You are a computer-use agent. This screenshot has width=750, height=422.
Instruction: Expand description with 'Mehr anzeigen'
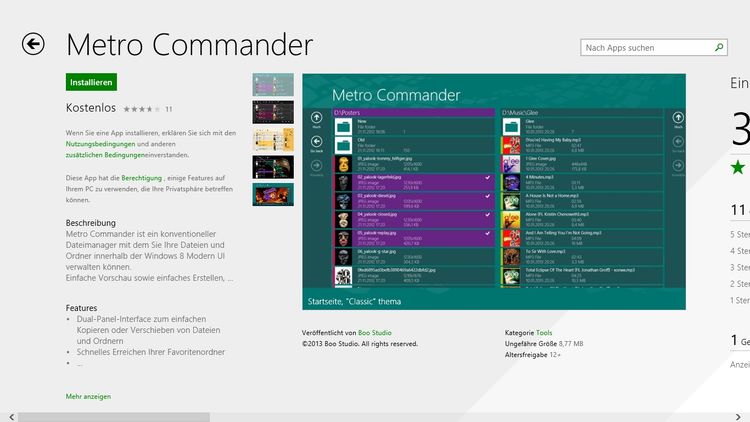tap(88, 397)
